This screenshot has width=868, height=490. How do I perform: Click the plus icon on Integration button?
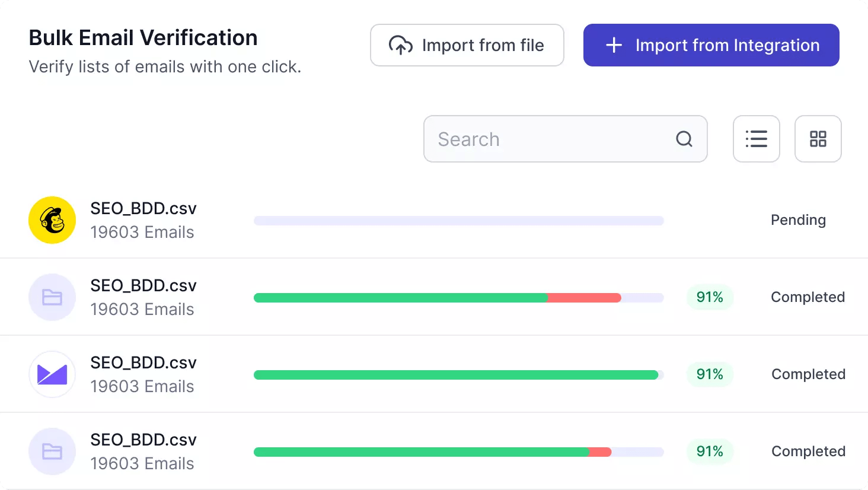pos(614,46)
